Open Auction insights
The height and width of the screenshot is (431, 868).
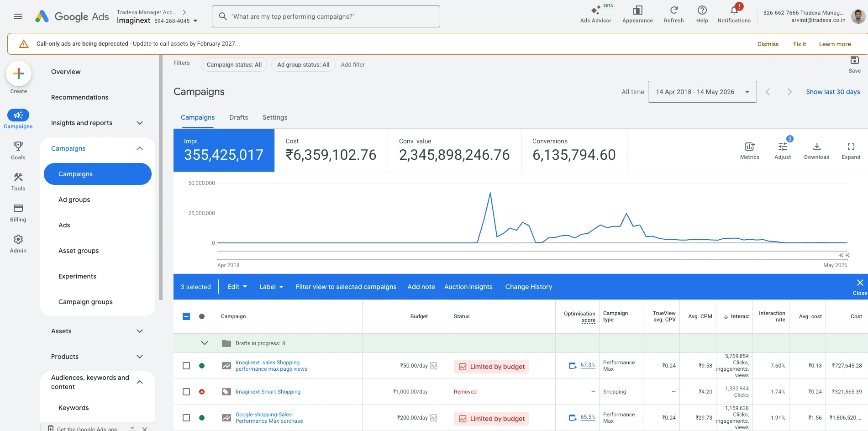(x=468, y=287)
